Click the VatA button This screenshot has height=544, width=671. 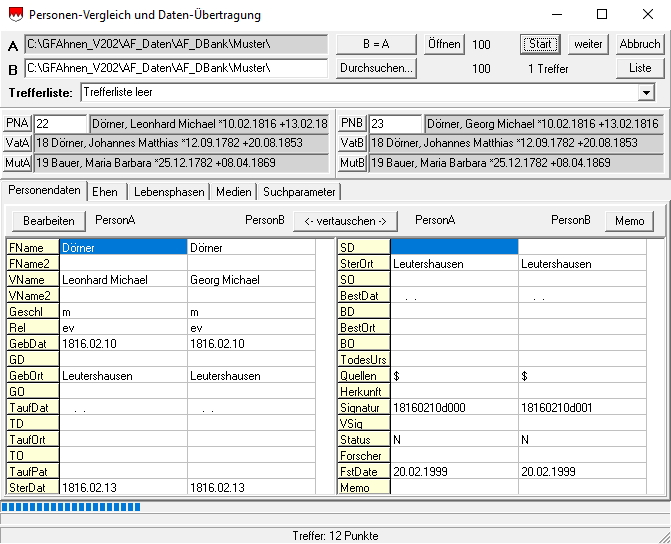[17, 143]
